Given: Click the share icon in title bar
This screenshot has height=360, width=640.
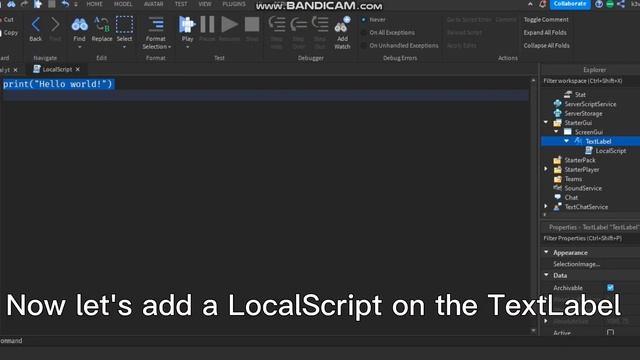Looking at the screenshot, I should [621, 4].
